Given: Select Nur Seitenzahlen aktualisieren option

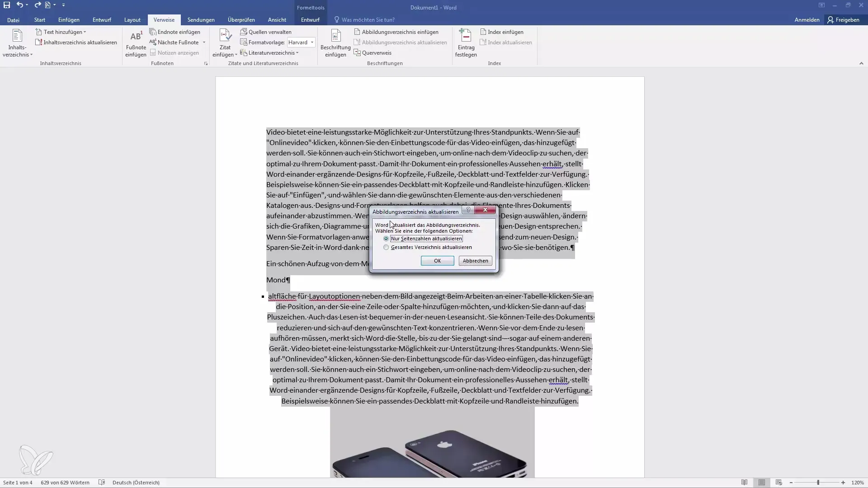Looking at the screenshot, I should (423, 239).
